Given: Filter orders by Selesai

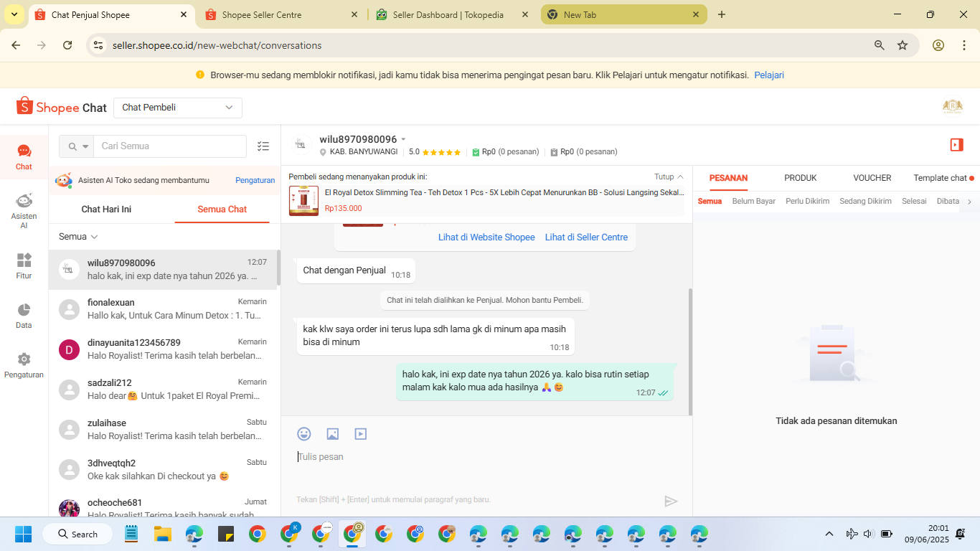Looking at the screenshot, I should 914,202.
